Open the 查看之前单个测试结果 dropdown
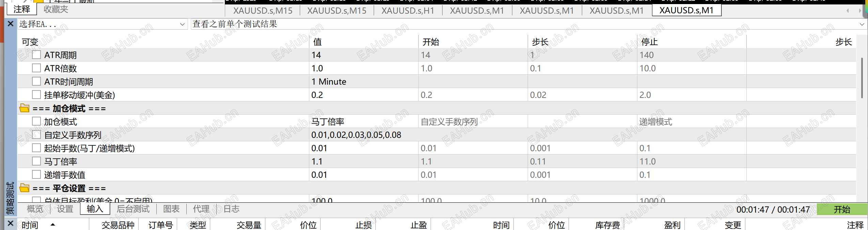 pos(529,24)
